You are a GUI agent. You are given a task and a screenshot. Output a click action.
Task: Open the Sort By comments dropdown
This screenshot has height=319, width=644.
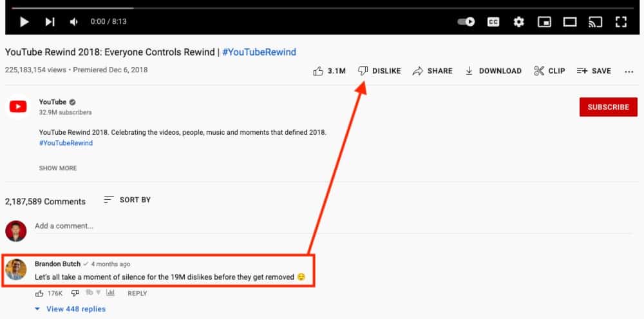[128, 200]
